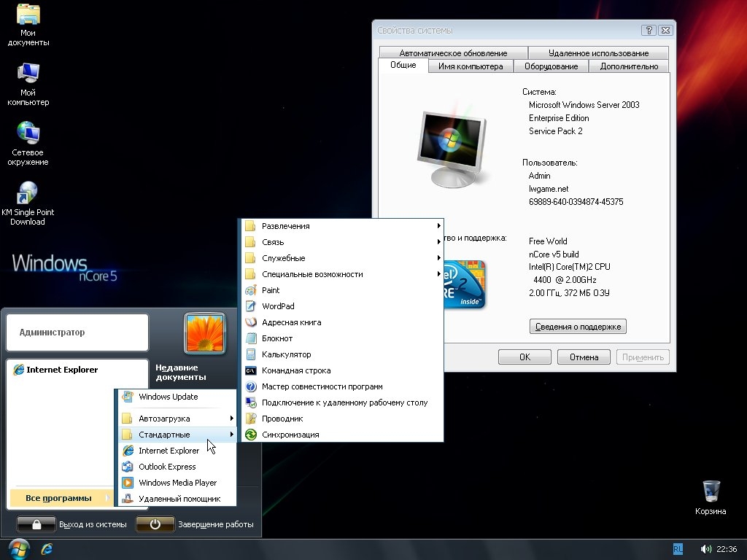Viewport: 747px width, 560px height.
Task: Click the volume speaker tray icon
Action: coord(705,549)
